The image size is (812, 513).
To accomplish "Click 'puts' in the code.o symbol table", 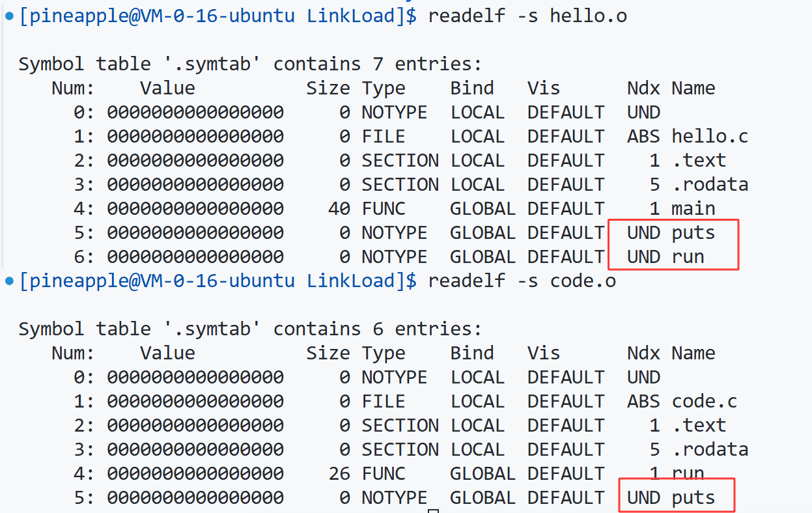I will (693, 498).
